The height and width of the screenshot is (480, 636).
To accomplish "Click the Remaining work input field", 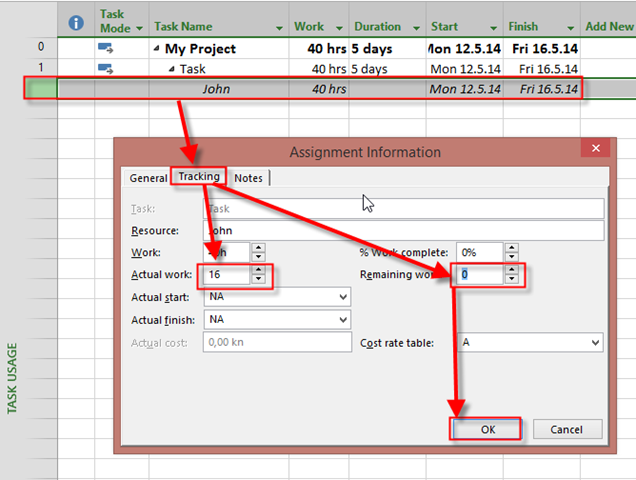I will point(478,274).
